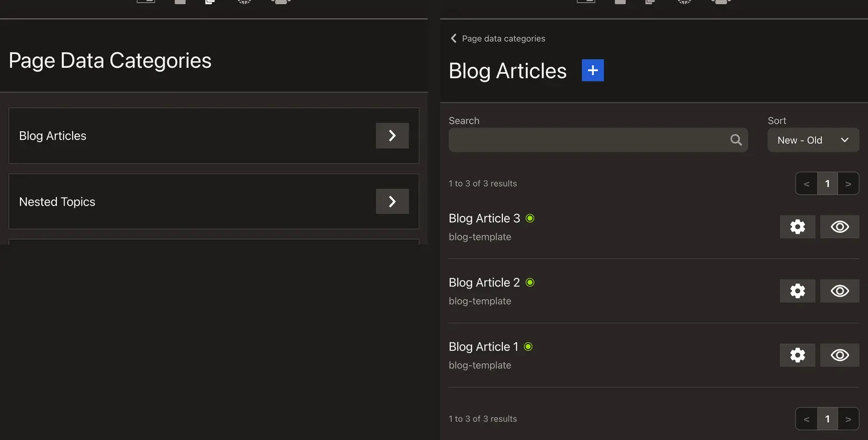The height and width of the screenshot is (440, 868).
Task: Go to the next page in the bottom pagination
Action: tap(848, 419)
